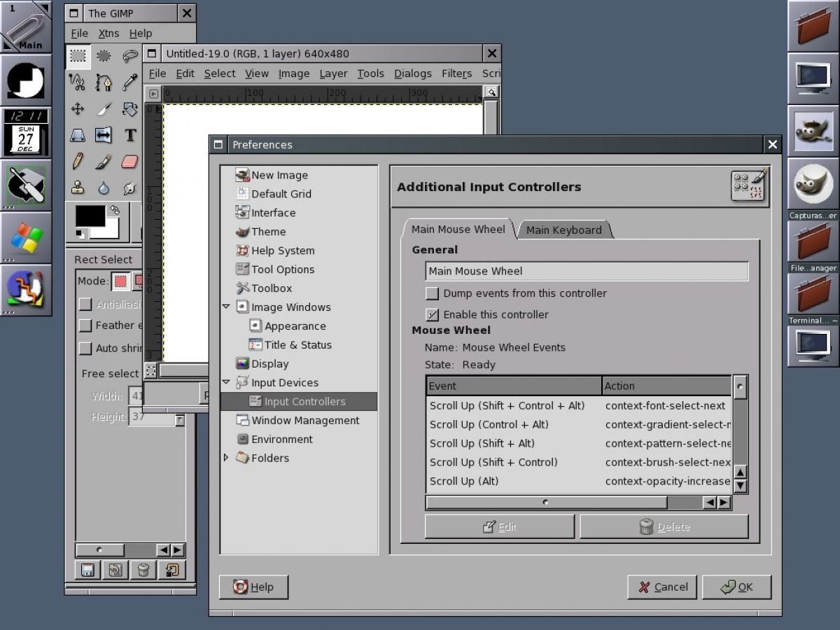The height and width of the screenshot is (630, 840).
Task: Save tool options with floppy disk icon
Action: click(x=87, y=570)
